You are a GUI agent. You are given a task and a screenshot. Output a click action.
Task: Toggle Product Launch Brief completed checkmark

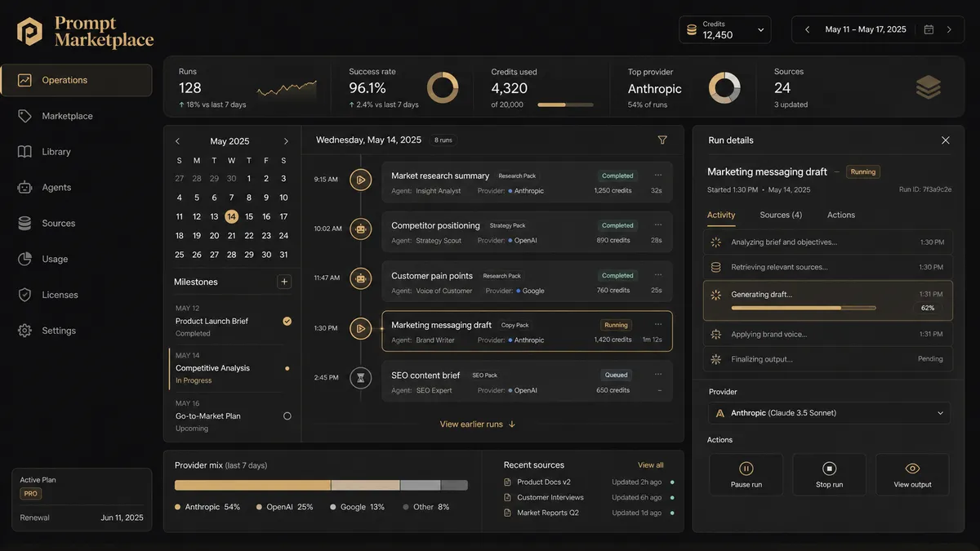287,321
